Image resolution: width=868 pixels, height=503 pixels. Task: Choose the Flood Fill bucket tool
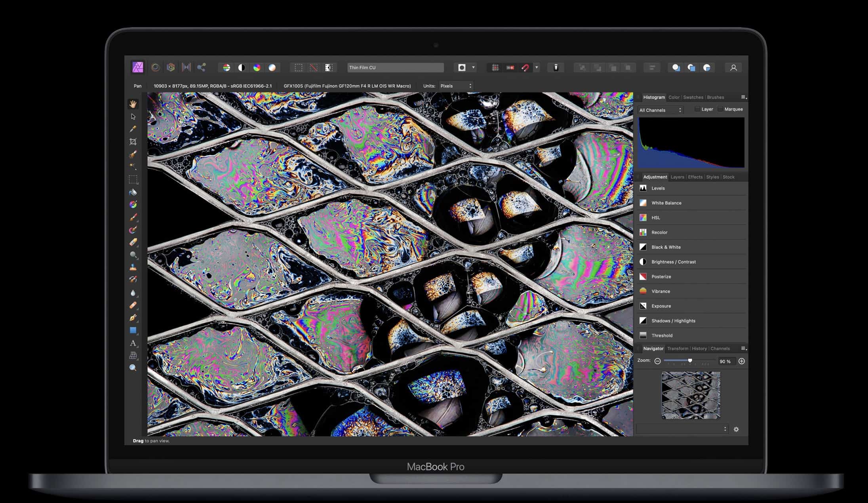coord(133,192)
